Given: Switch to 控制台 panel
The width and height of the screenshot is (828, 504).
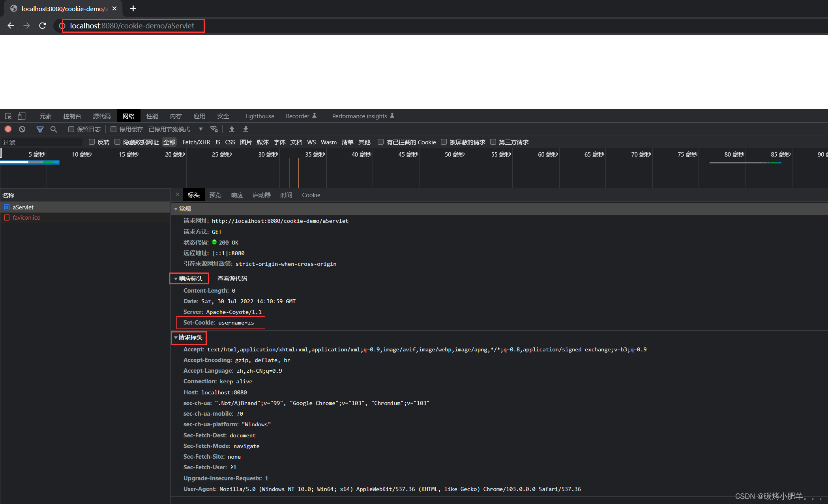Looking at the screenshot, I should point(72,116).
